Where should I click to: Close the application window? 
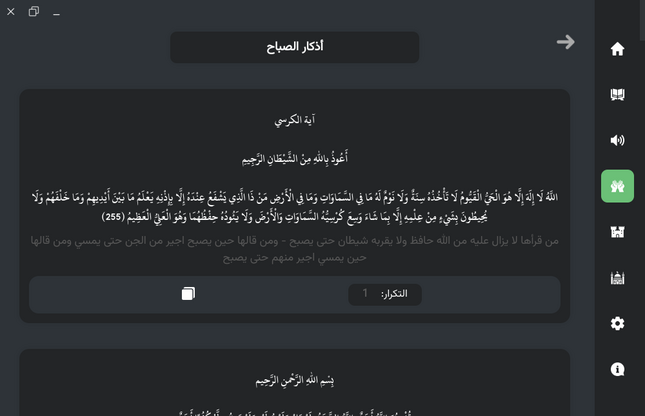11,12
